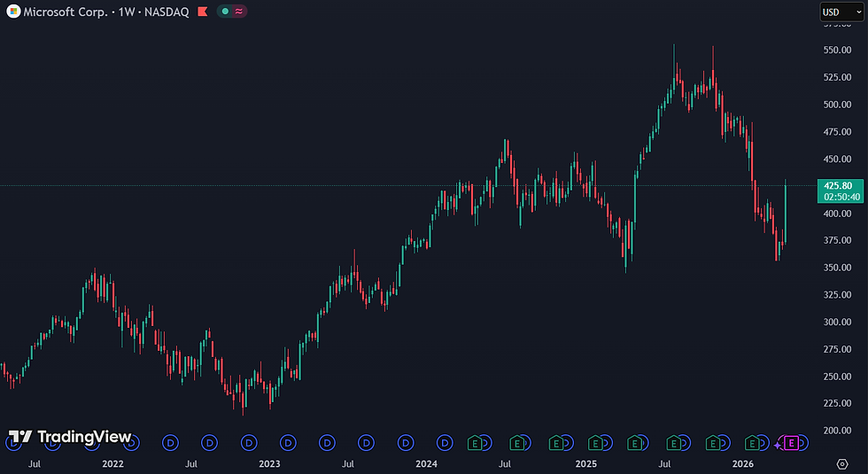Click the 450.00 price axis label

click(838, 159)
